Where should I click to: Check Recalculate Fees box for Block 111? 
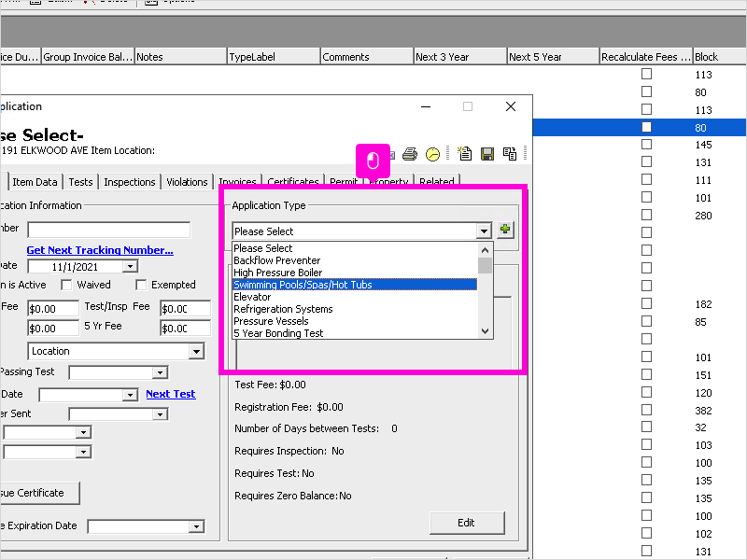pos(646,179)
